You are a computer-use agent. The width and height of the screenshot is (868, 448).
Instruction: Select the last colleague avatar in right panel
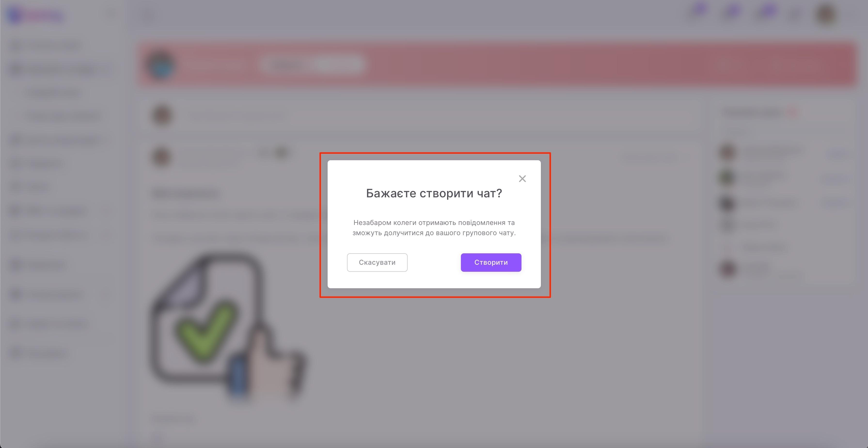[728, 269]
